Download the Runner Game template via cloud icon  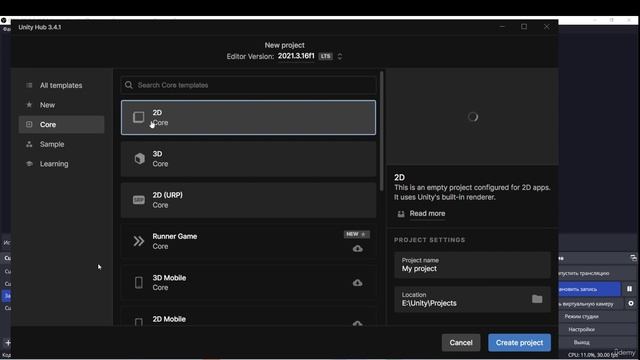point(358,249)
